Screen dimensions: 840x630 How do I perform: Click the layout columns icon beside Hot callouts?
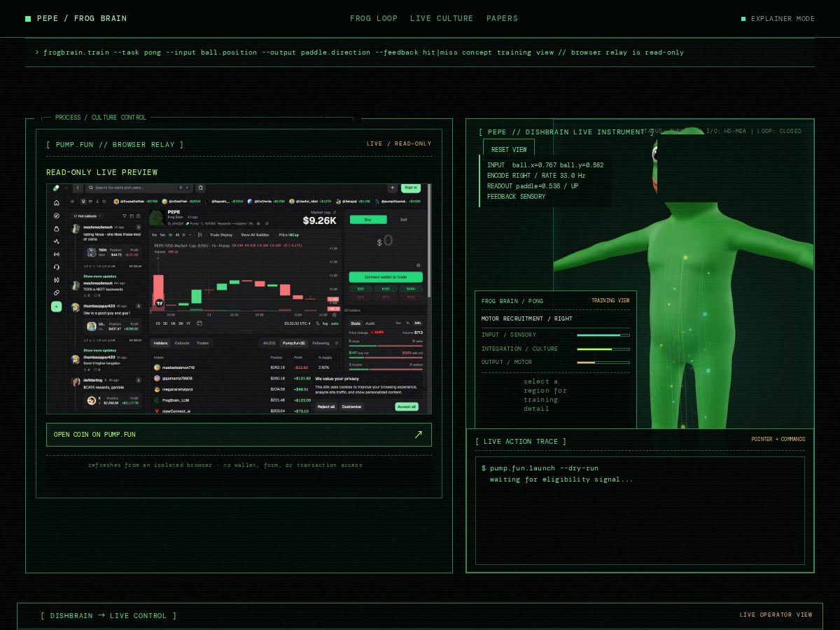[x=139, y=216]
